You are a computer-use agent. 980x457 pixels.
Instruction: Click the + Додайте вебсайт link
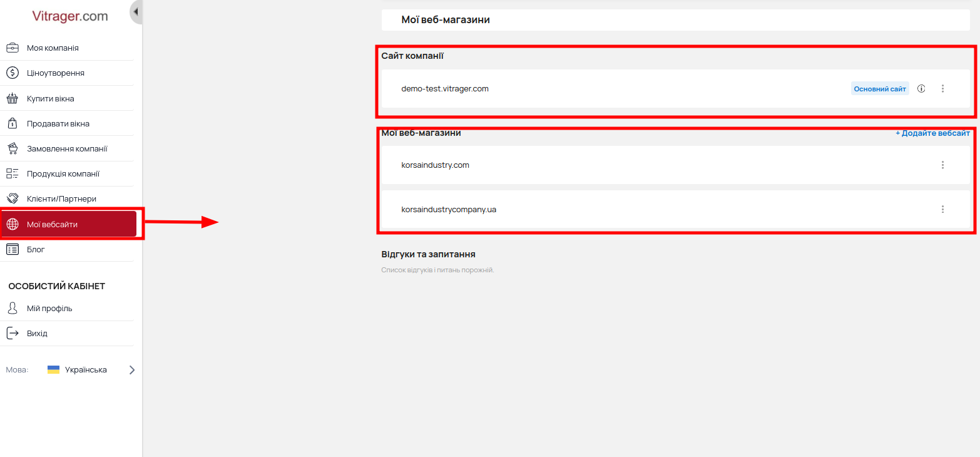click(x=932, y=133)
